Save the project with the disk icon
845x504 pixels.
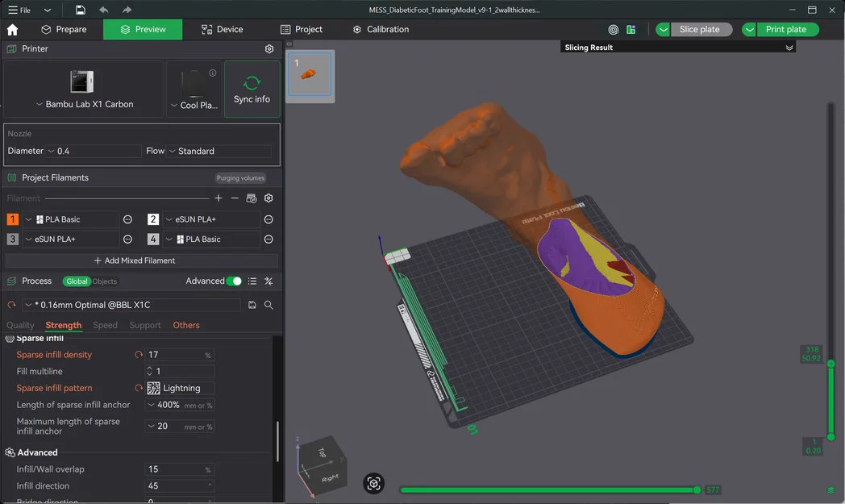coord(81,10)
